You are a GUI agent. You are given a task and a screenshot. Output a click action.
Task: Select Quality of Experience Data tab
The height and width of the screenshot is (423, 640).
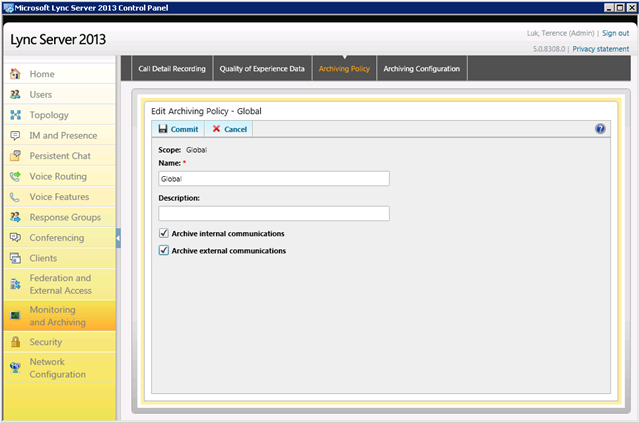[x=261, y=69]
